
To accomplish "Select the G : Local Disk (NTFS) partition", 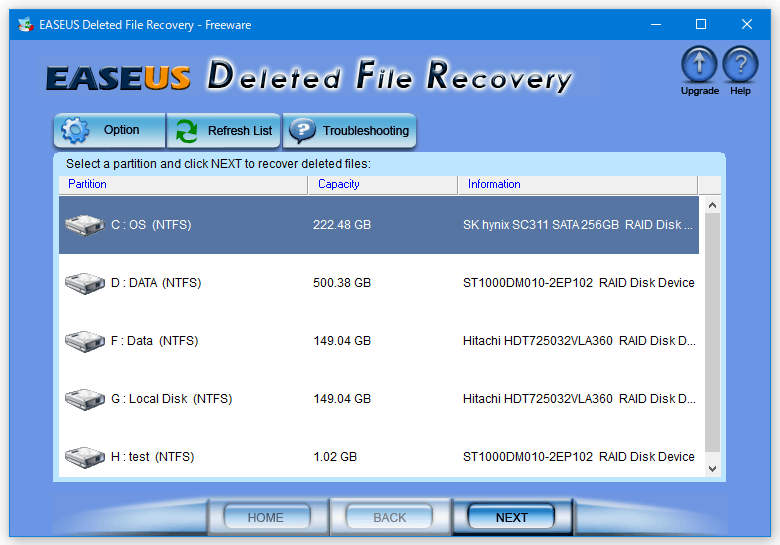I will point(379,399).
